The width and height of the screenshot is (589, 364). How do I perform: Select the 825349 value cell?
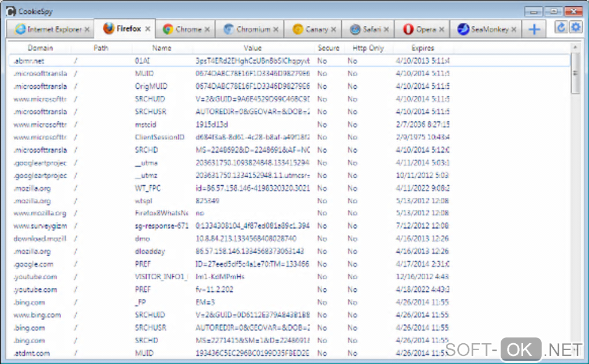pos(207,201)
